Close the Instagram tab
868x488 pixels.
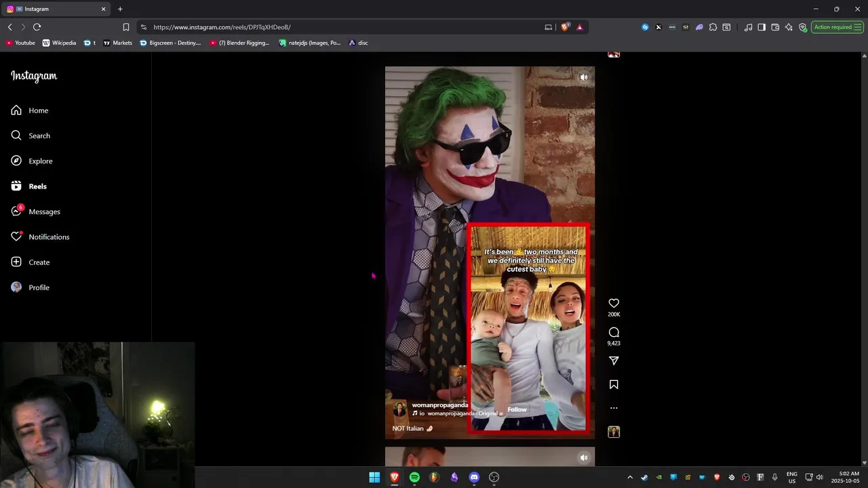point(103,9)
